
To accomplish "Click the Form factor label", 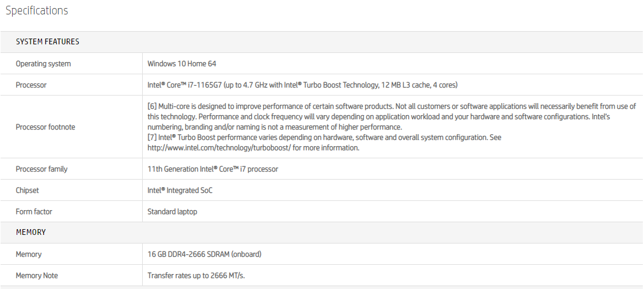I will (34, 212).
